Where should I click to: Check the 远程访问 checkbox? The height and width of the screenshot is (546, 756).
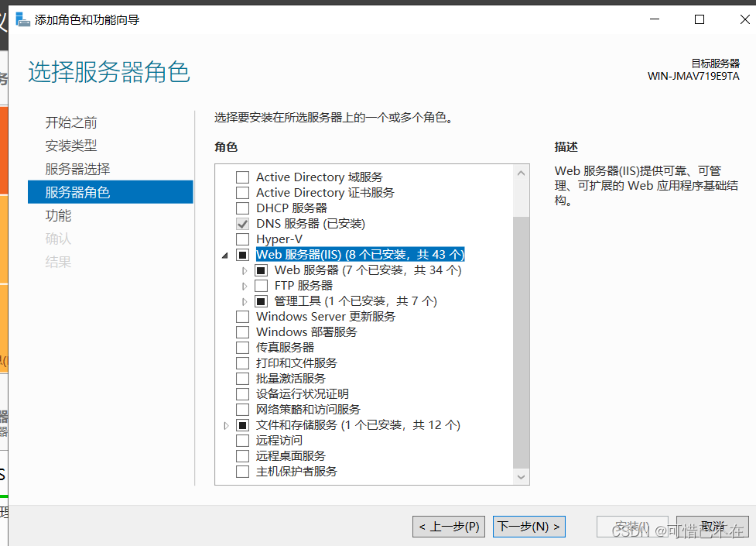click(242, 440)
